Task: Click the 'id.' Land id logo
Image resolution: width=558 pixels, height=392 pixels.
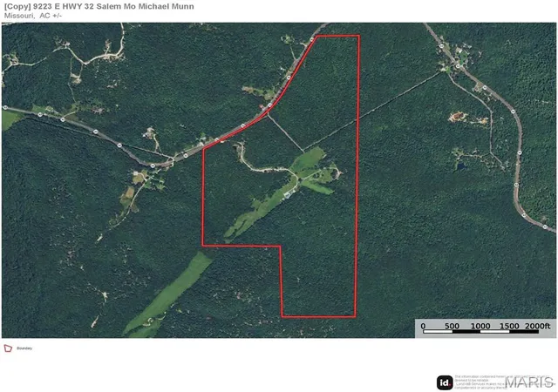Action: pyautogui.click(x=445, y=382)
